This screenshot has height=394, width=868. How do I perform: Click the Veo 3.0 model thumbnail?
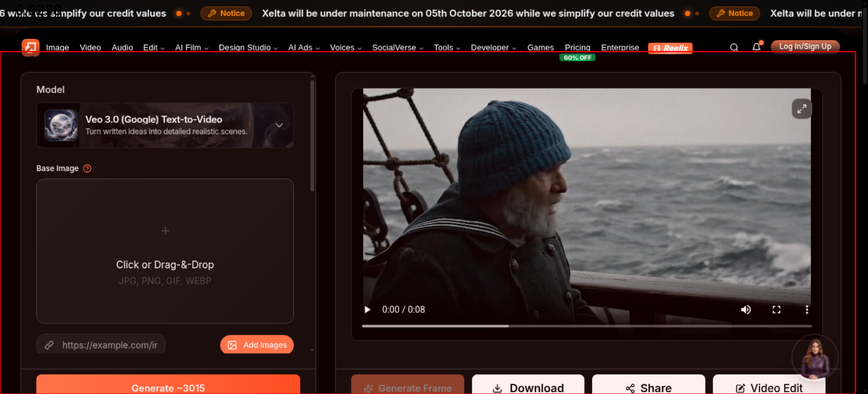point(61,125)
